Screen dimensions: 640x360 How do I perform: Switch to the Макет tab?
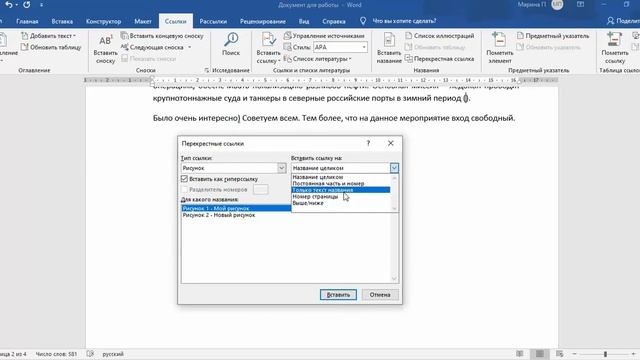[143, 21]
